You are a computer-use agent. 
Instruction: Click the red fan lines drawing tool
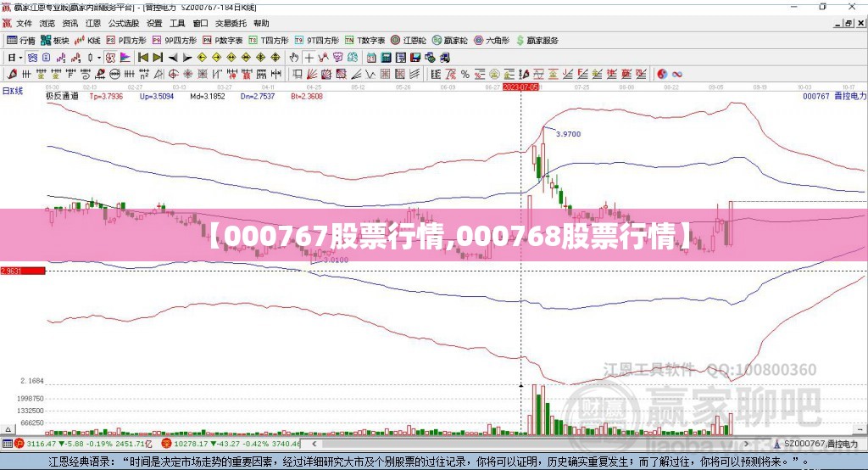coord(312,75)
